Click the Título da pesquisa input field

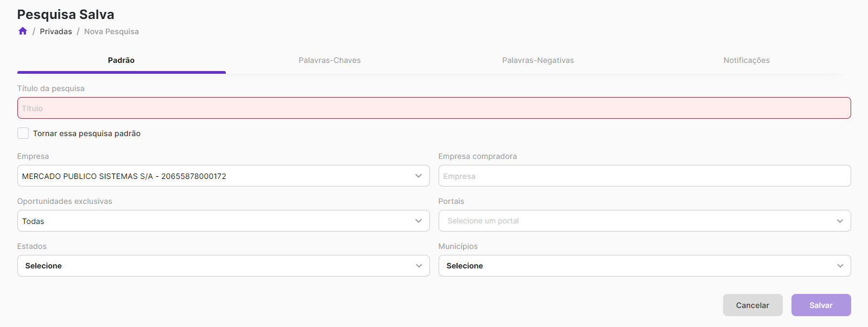pos(434,108)
